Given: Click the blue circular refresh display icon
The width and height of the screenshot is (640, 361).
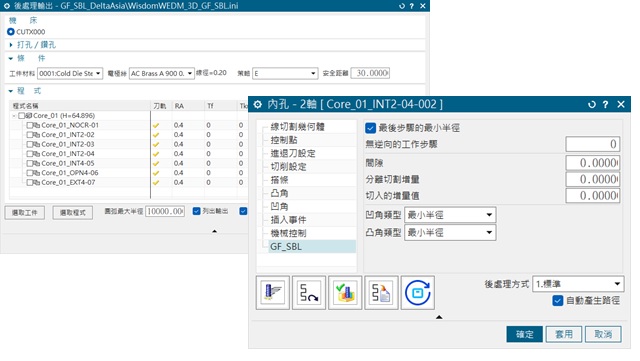Looking at the screenshot, I should [418, 292].
